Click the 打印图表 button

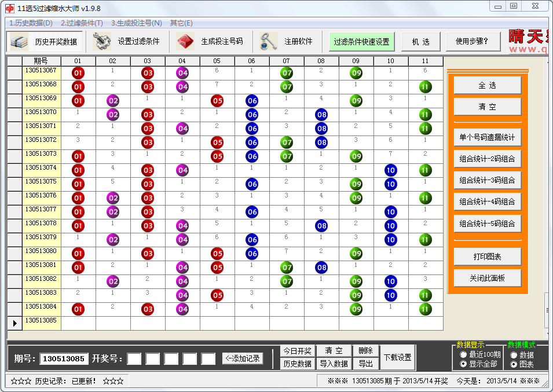(x=487, y=257)
